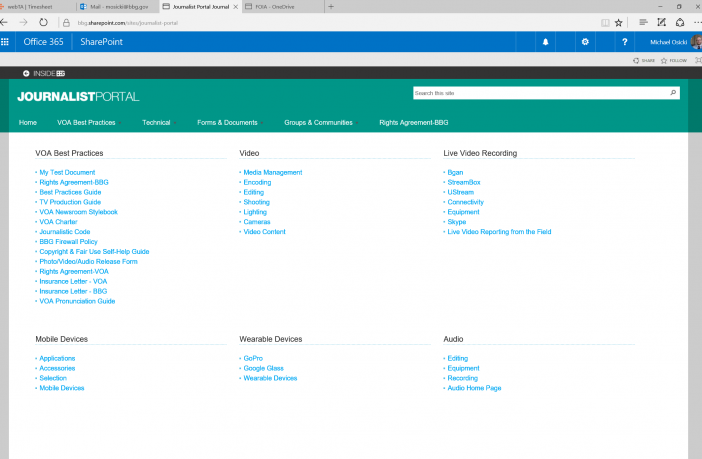702x459 pixels.
Task: Click the INSIDE BBG back arrow icon
Action: (26, 73)
